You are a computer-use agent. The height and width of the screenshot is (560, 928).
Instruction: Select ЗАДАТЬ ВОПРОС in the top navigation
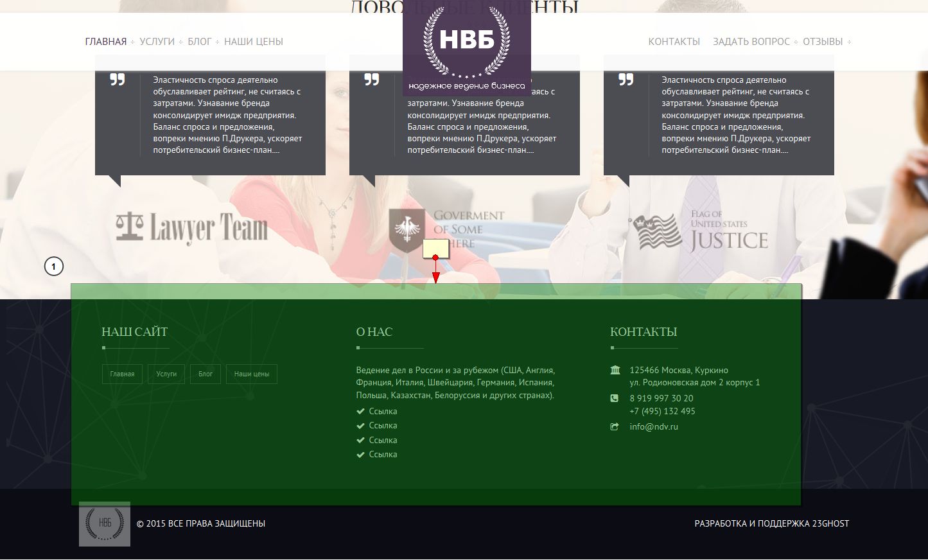(x=751, y=42)
